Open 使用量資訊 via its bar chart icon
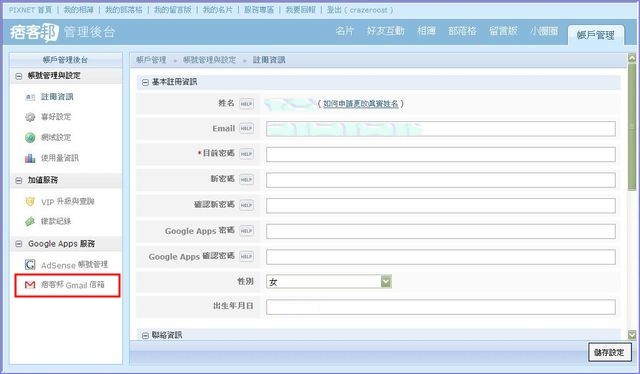 coord(30,158)
